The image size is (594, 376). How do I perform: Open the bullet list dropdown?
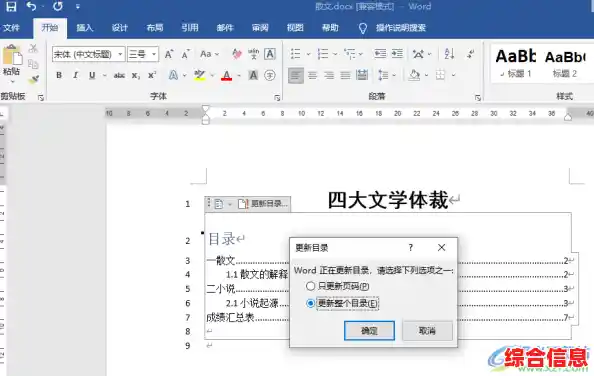pos(308,54)
